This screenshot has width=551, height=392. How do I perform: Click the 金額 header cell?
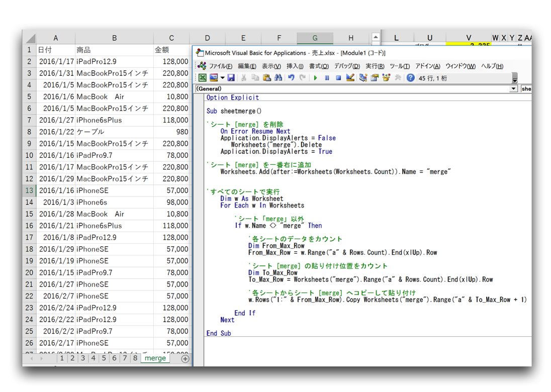pos(171,50)
